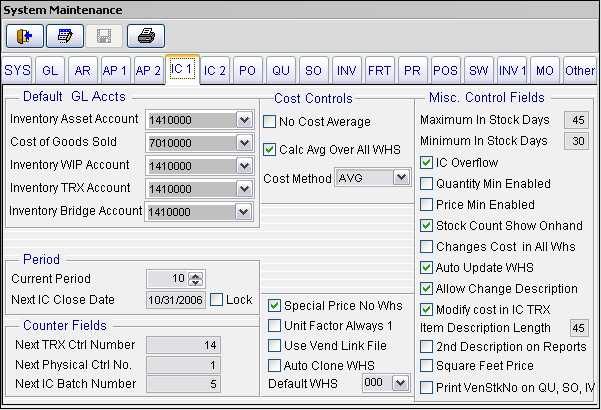
Task: Switch to the IC 2 tab
Action: [x=215, y=71]
